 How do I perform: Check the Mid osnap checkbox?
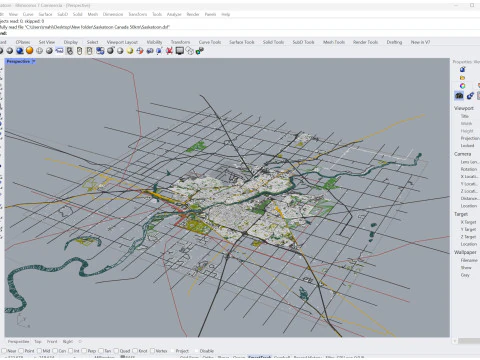[x=39, y=351]
